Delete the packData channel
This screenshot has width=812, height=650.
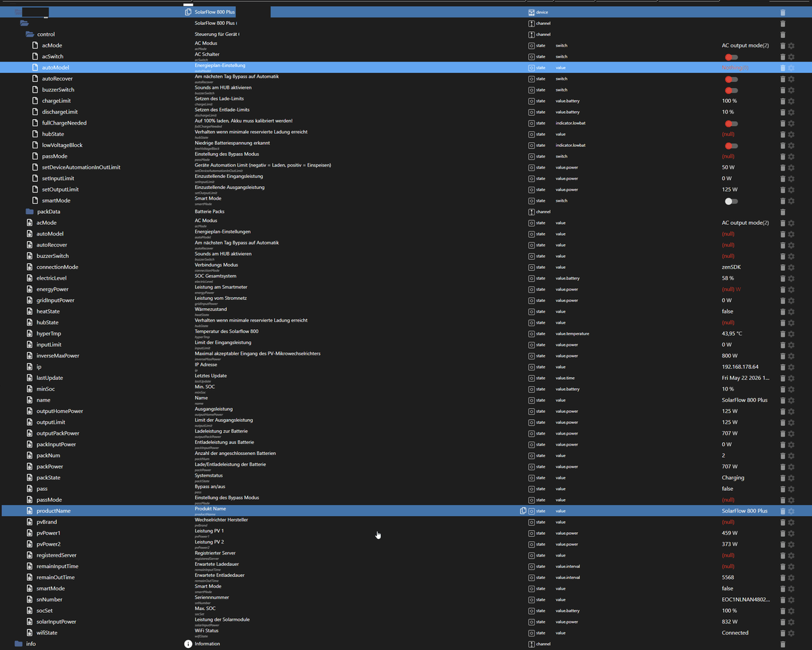click(783, 212)
